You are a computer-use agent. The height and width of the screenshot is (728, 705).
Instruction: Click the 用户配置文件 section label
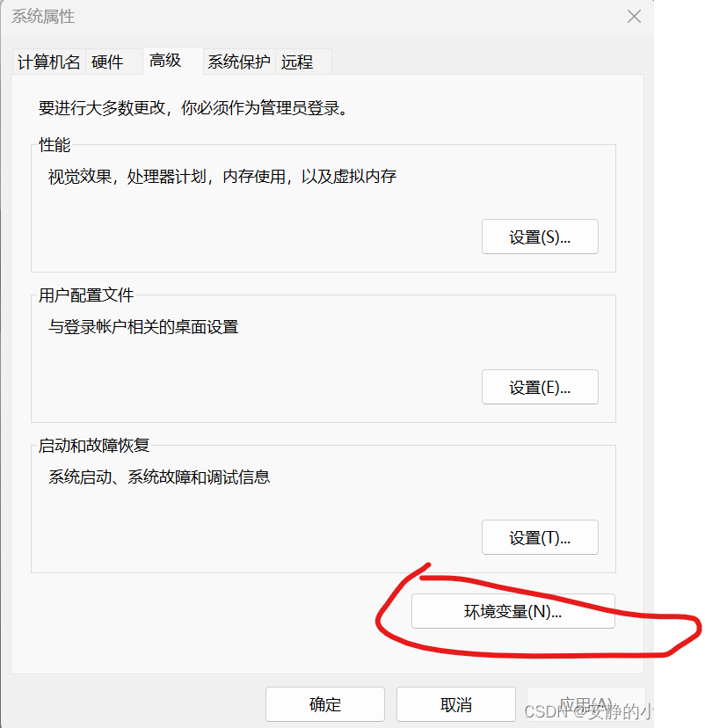(x=85, y=295)
